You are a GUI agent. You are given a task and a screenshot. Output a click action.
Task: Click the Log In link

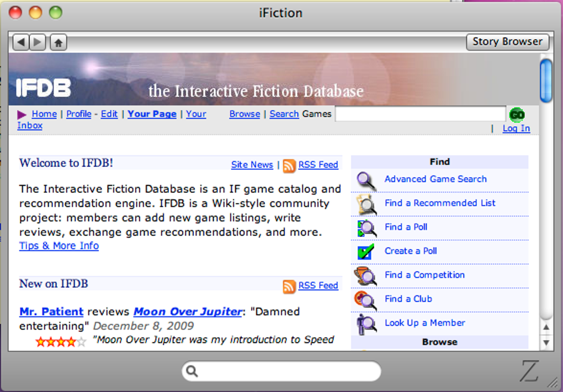click(x=516, y=128)
